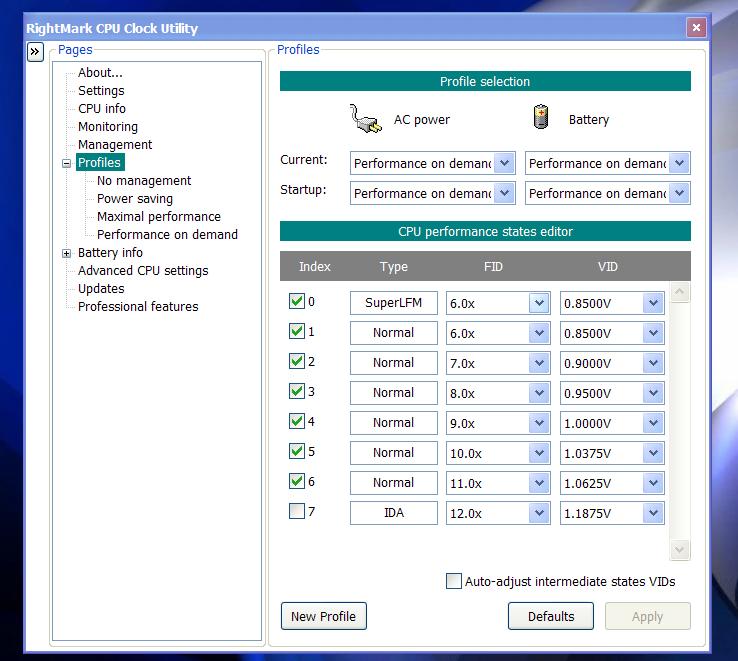This screenshot has width=738, height=661.
Task: Click the states list scroll down arrow
Action: (x=679, y=549)
